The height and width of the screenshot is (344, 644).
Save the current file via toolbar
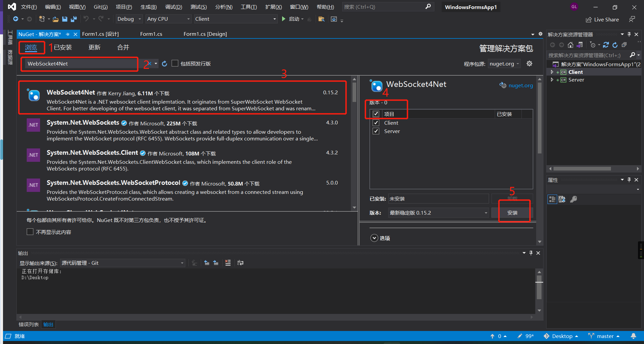(65, 19)
